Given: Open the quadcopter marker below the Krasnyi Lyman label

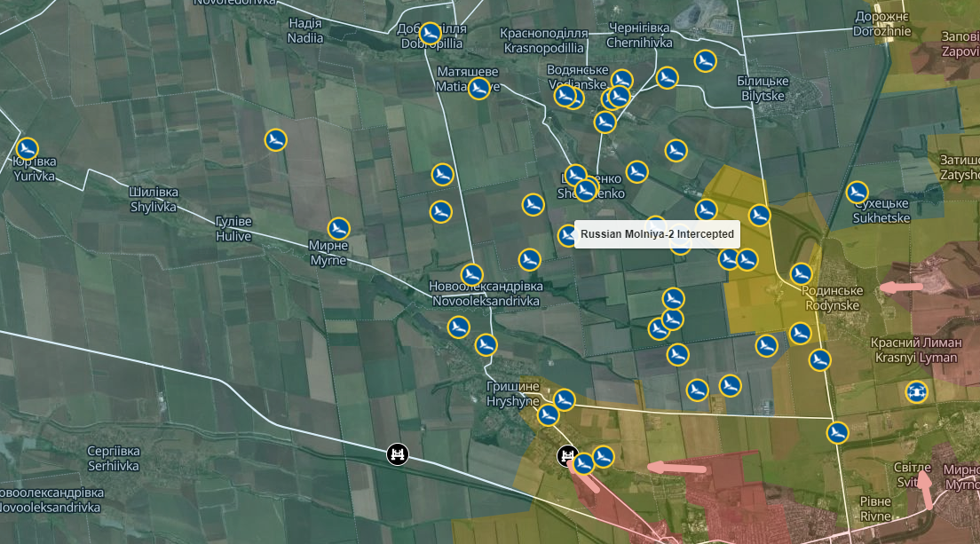Looking at the screenshot, I should click(x=916, y=392).
